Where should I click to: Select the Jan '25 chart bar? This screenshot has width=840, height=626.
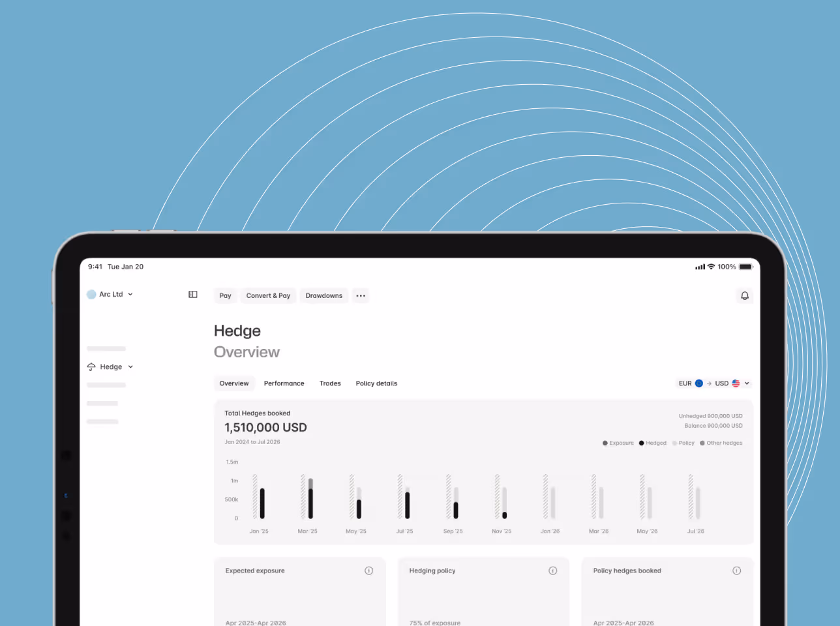click(262, 503)
